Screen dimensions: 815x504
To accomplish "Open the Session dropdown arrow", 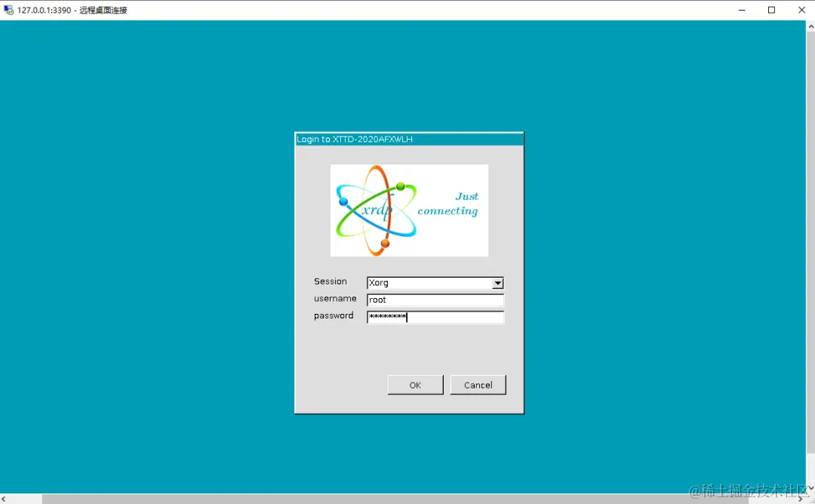I will tap(497, 283).
